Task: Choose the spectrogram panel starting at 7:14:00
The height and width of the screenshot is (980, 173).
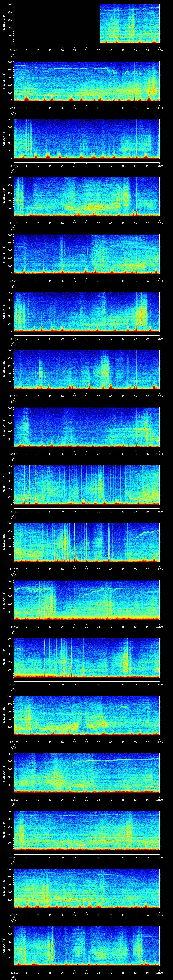Action: click(87, 312)
